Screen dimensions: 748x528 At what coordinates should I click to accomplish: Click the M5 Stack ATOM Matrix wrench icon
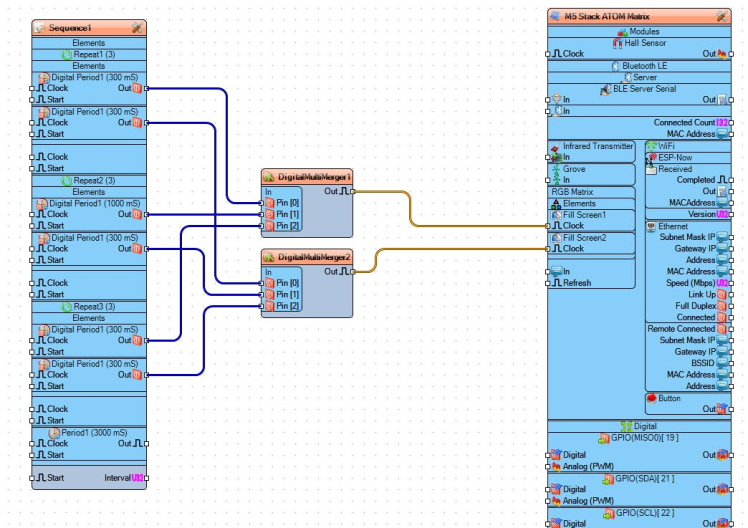click(721, 17)
